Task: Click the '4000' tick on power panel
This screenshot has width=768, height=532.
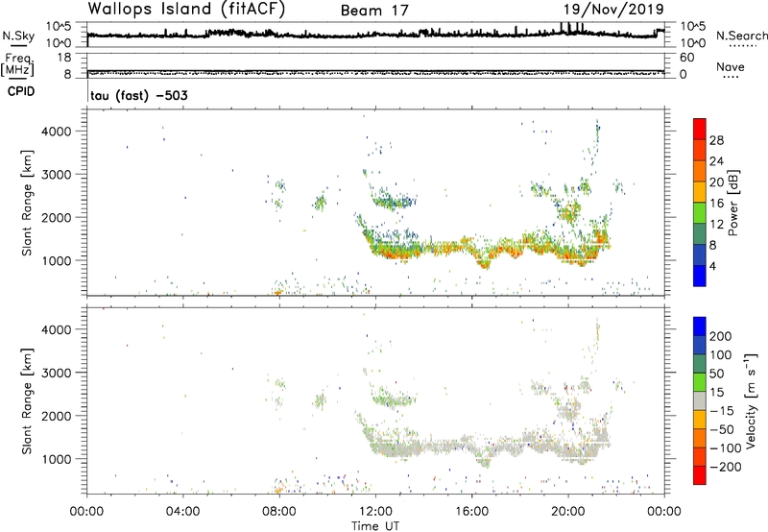Action: 57,132
